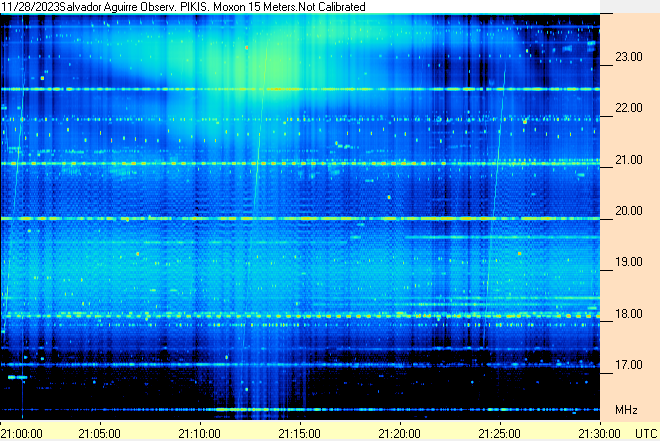Click the 18.00 frequency axis label
This screenshot has width=660, height=441.
[629, 314]
